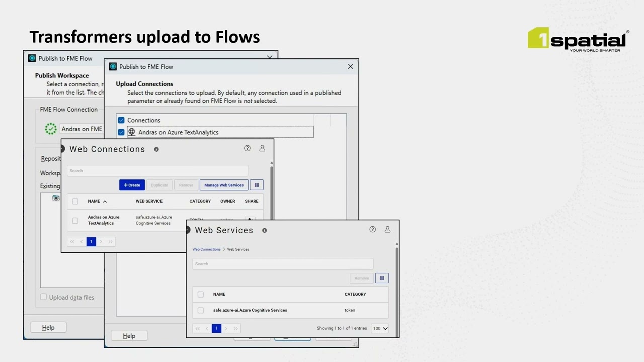Click the FME icon in Upload Connections title bar
This screenshot has height=362, width=644.
point(113,67)
